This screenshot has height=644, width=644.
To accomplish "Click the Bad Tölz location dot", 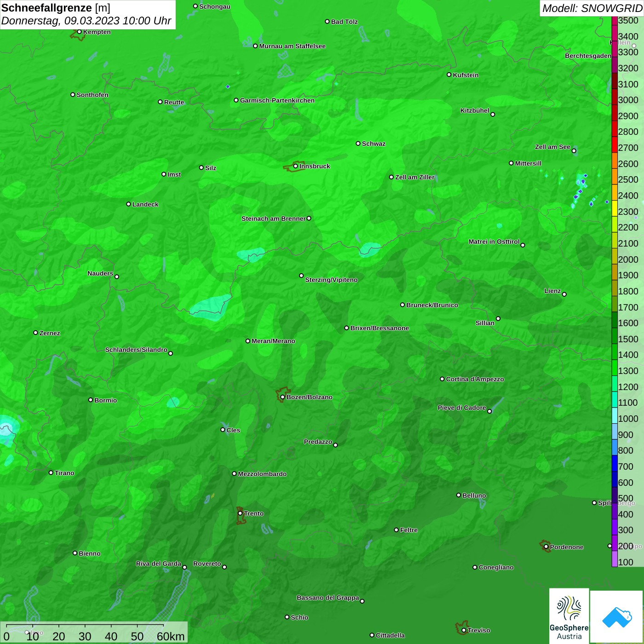I will pyautogui.click(x=327, y=22).
